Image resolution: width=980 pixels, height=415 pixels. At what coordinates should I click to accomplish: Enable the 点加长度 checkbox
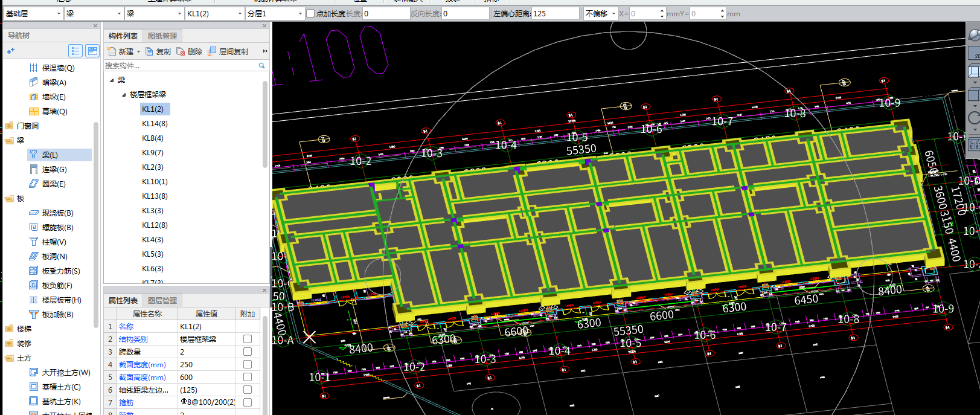pos(310,13)
